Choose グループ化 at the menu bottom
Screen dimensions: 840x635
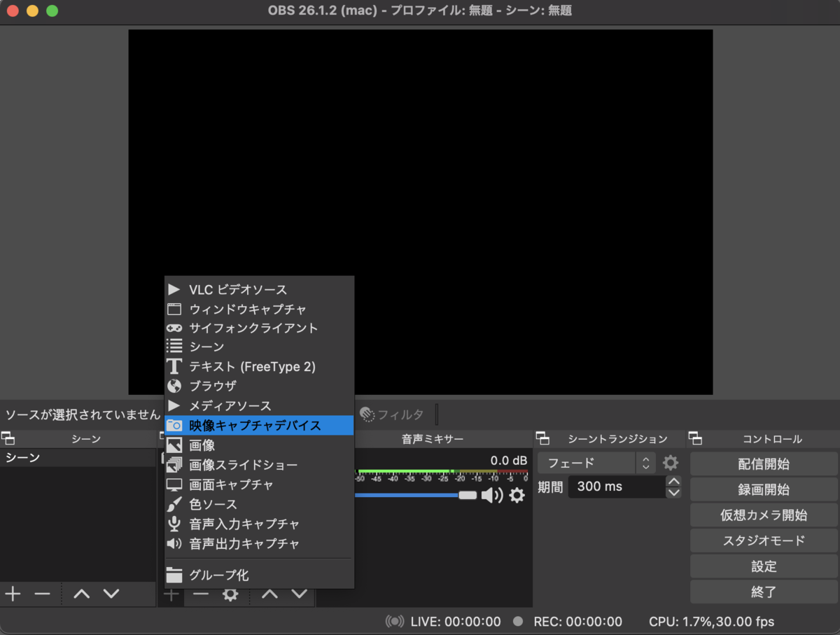259,575
